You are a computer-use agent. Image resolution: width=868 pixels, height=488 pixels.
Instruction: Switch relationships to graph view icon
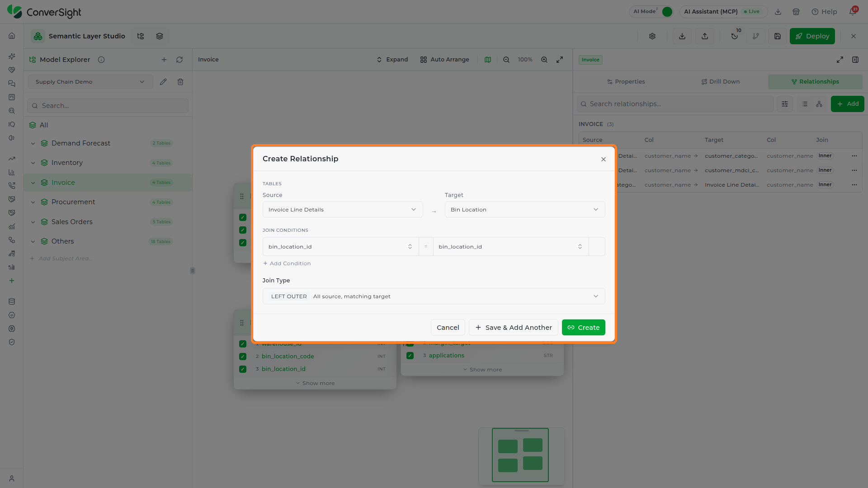pyautogui.click(x=819, y=104)
